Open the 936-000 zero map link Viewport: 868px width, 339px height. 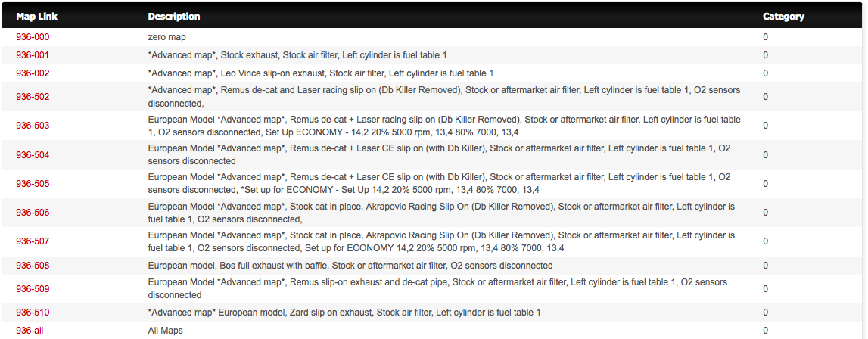[33, 37]
